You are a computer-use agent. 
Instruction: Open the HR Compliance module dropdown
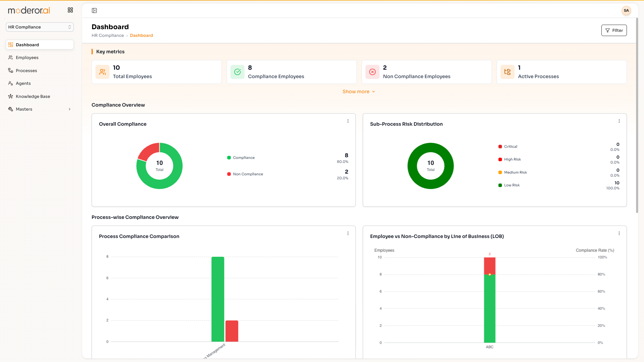pyautogui.click(x=40, y=27)
